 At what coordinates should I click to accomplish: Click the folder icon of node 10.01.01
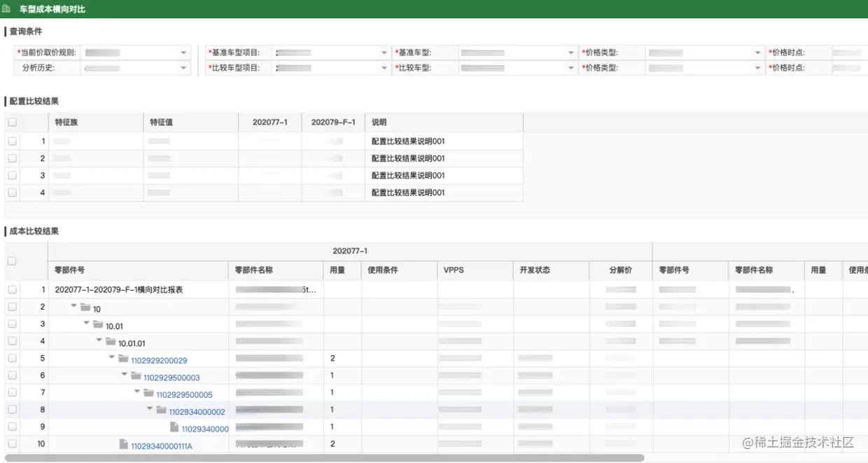click(x=111, y=342)
